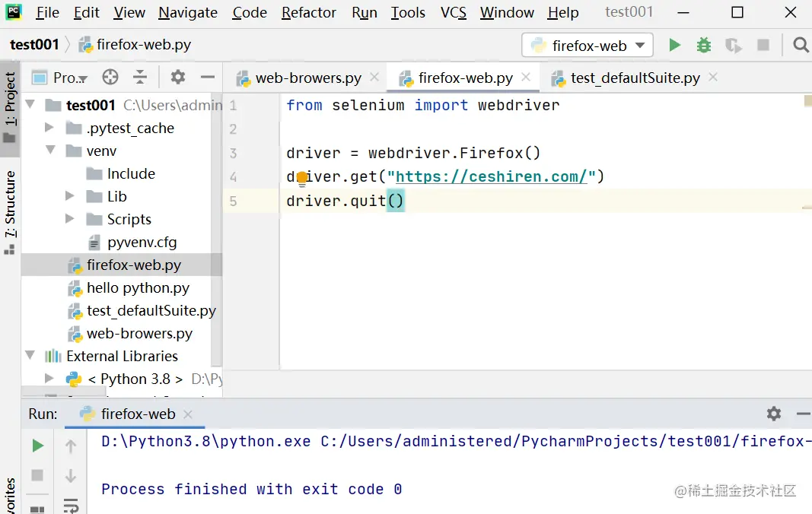Close the firefox-web.py editor tab

(526, 77)
